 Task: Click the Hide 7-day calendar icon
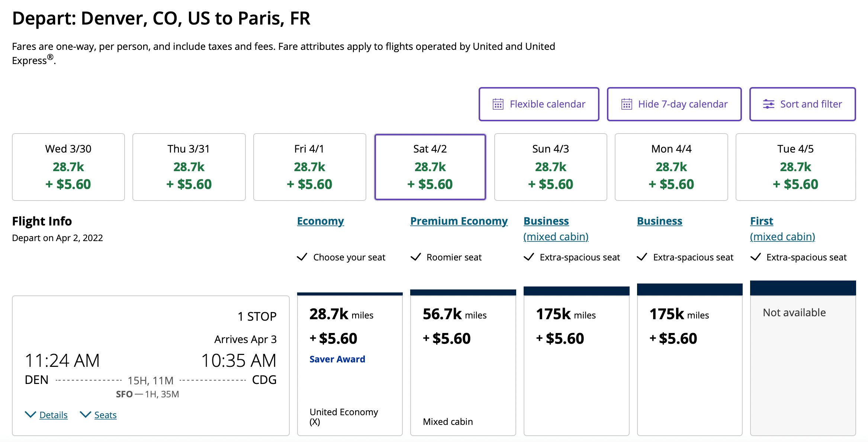pos(627,104)
